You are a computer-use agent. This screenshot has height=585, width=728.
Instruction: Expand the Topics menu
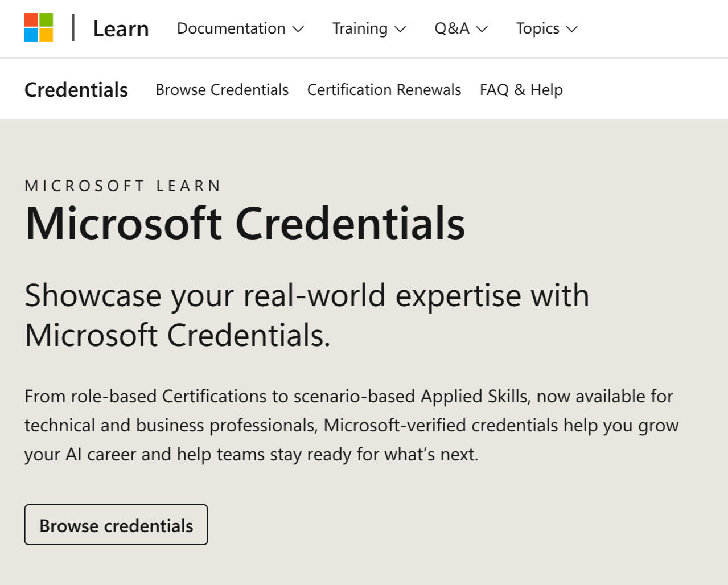point(537,28)
